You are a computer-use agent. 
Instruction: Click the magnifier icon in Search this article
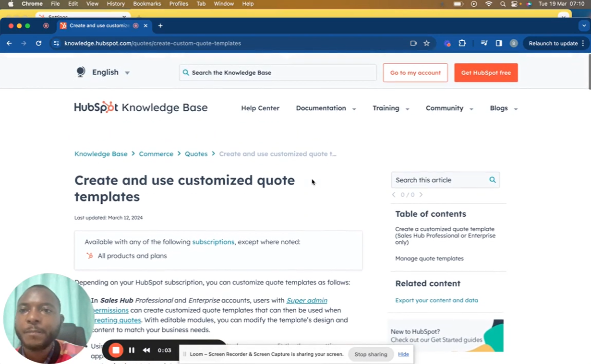[492, 180]
